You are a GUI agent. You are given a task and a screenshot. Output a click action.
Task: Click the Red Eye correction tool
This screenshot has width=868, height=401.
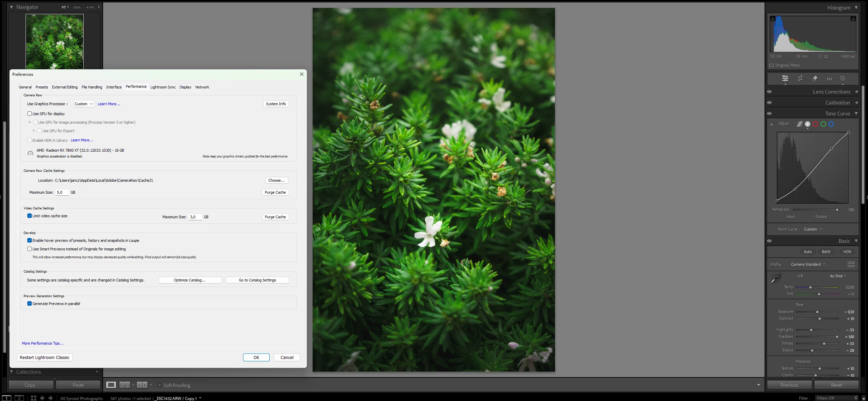pyautogui.click(x=829, y=78)
